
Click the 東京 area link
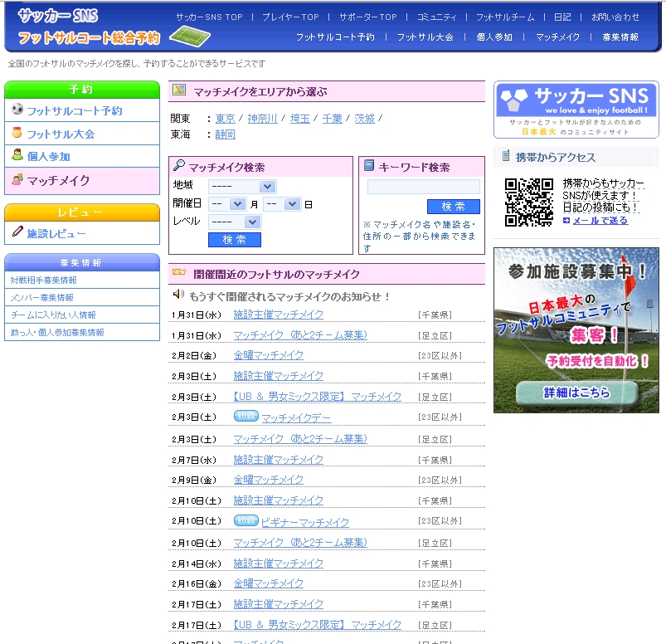point(225,119)
